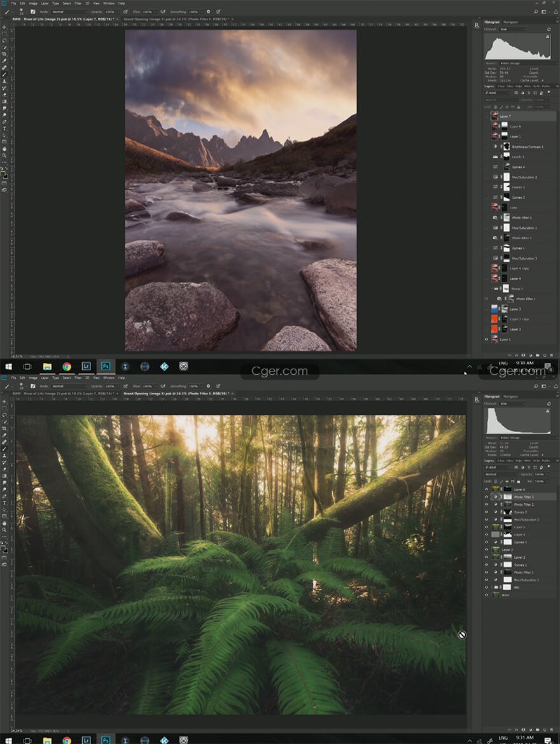The height and width of the screenshot is (744, 560).
Task: Select the Zoom tool in the river window
Action: [x=4, y=155]
